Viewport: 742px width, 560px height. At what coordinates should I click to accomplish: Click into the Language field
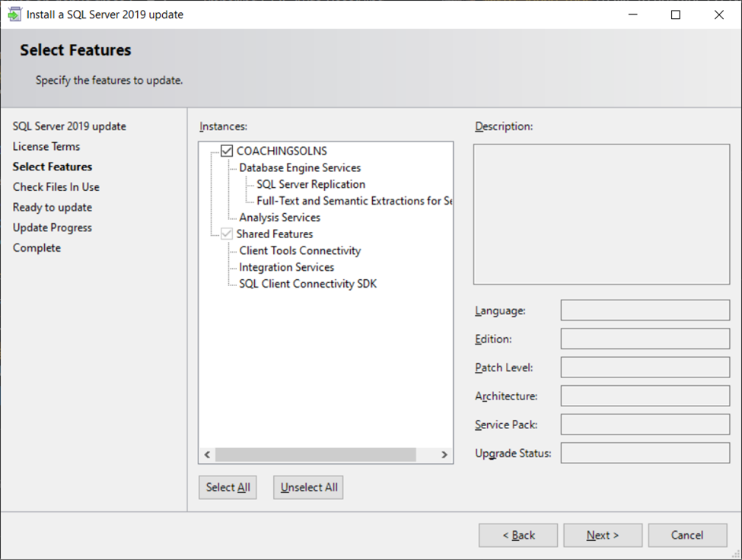pyautogui.click(x=645, y=310)
